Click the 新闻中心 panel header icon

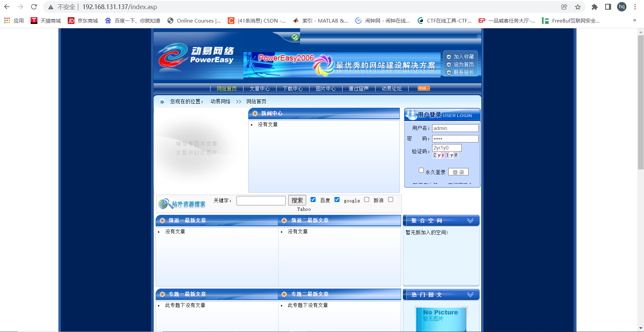[x=255, y=113]
